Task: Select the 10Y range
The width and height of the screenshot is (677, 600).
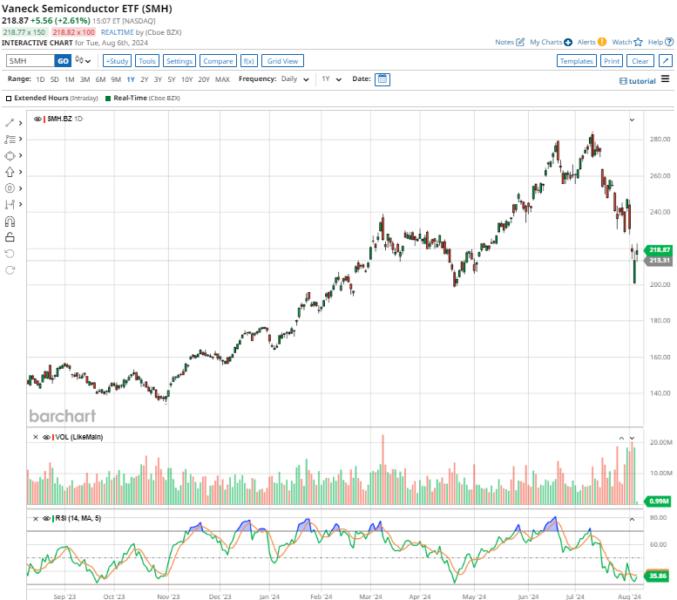Action: 187,79
